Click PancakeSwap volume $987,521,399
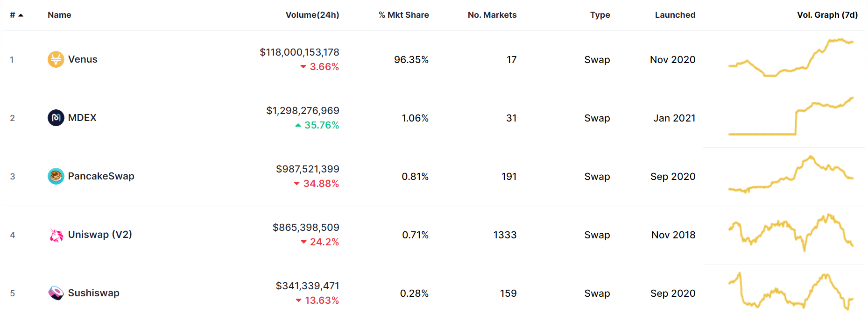Screen dimensions: 868x315 tap(308, 169)
